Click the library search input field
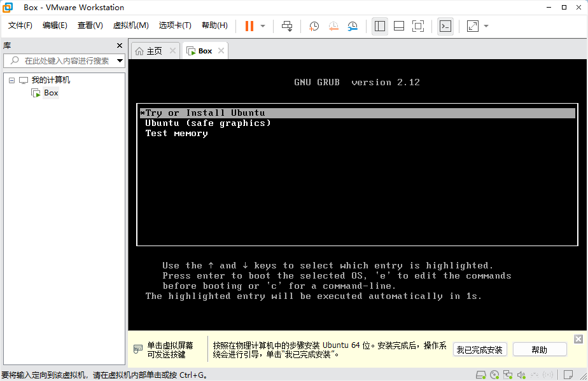This screenshot has width=588, height=381. tap(64, 60)
